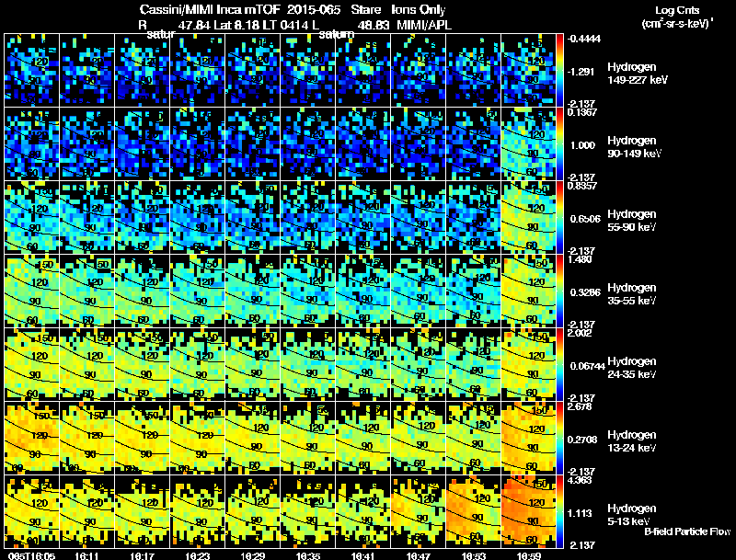Open the 24-35 keV panel at 16:47
This screenshot has width=736, height=560.
[x=419, y=365]
